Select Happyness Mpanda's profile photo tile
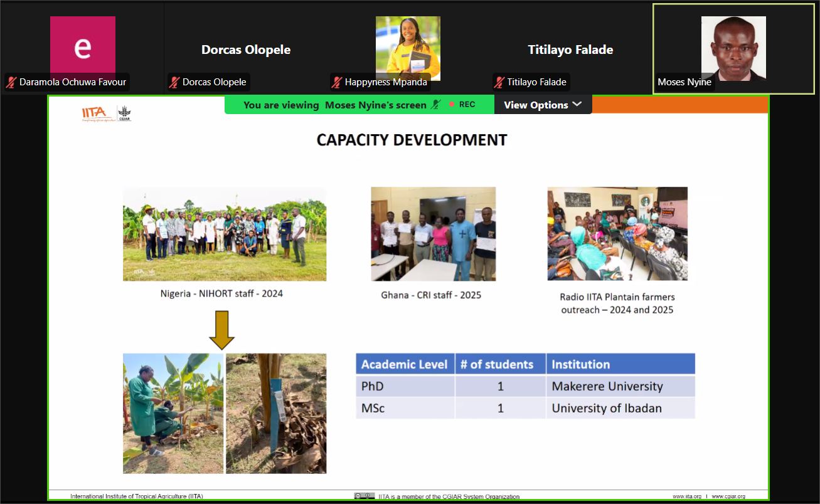Screen dimensions: 820x504 click(408, 48)
